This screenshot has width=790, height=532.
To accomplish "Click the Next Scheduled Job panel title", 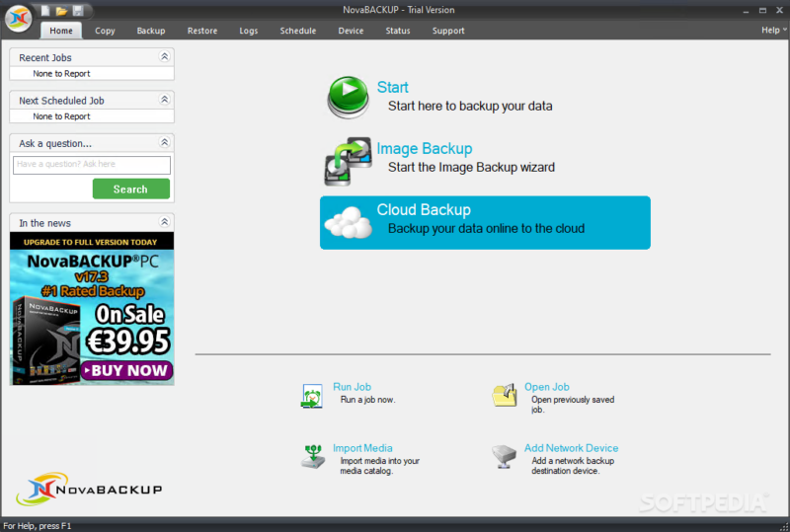I will coord(61,101).
